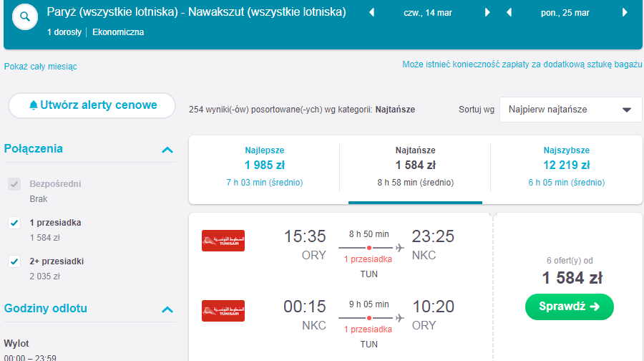Open the Najpierw najtańsze sort dropdown
Image resolution: width=644 pixels, height=361 pixels.
tap(570, 110)
